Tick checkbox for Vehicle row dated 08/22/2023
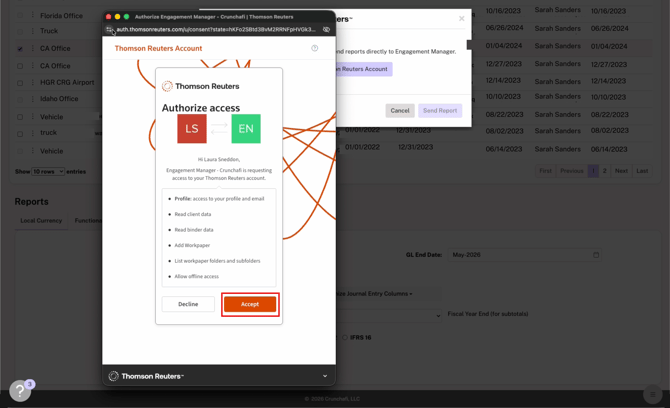 point(20,117)
